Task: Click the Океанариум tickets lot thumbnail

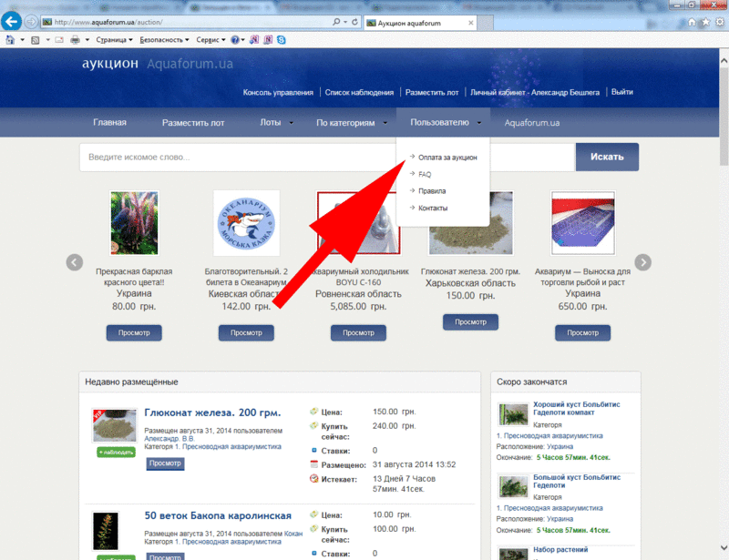Action: [246, 223]
